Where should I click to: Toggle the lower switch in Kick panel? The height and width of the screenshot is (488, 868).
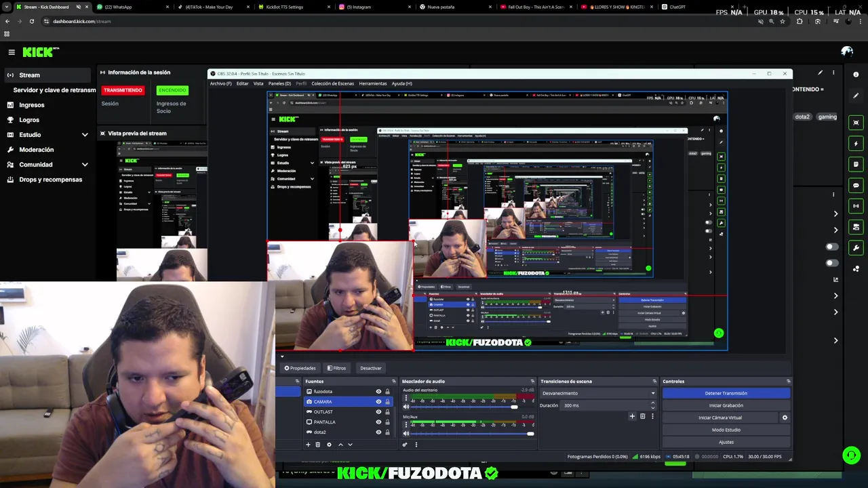832,263
